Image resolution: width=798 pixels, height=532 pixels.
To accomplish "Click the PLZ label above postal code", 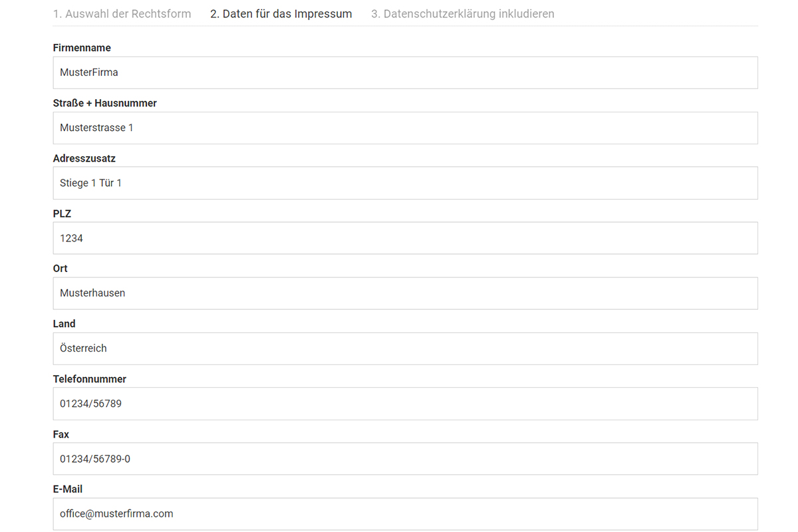I will pyautogui.click(x=62, y=214).
